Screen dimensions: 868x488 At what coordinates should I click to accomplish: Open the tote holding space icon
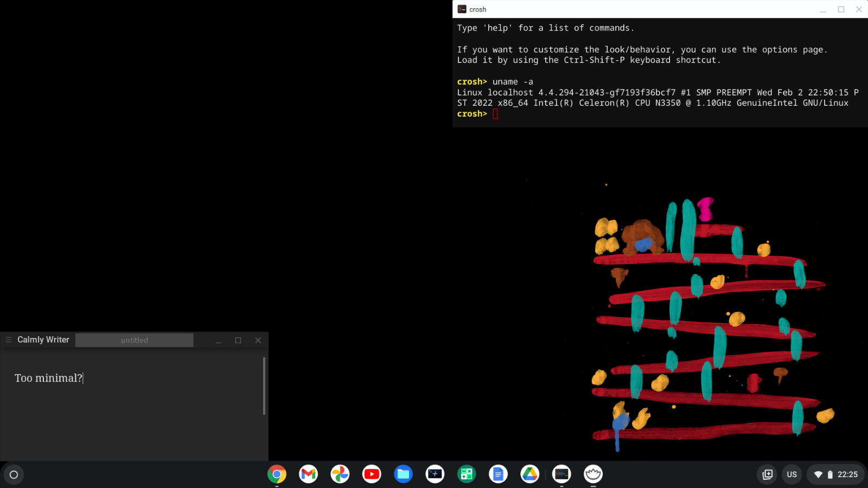click(767, 474)
